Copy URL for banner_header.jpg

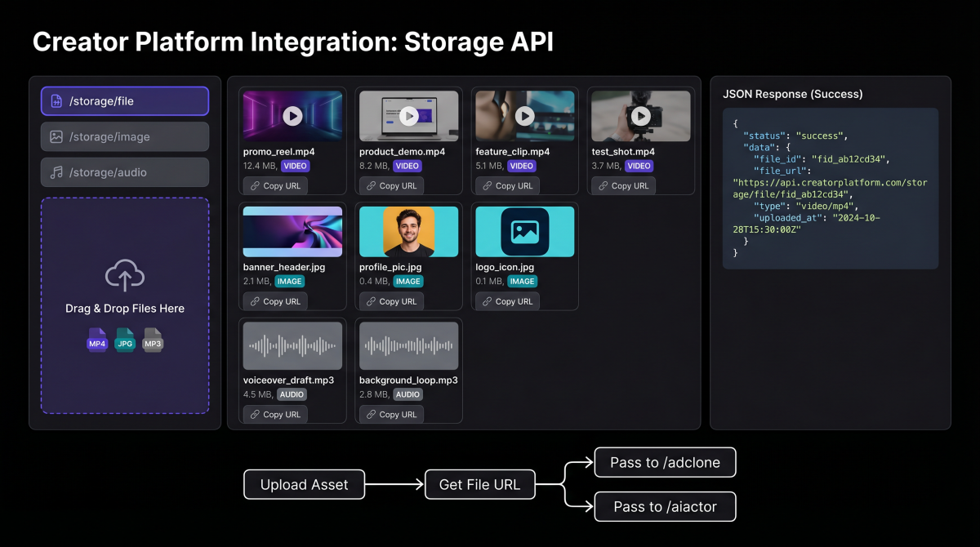click(x=274, y=301)
